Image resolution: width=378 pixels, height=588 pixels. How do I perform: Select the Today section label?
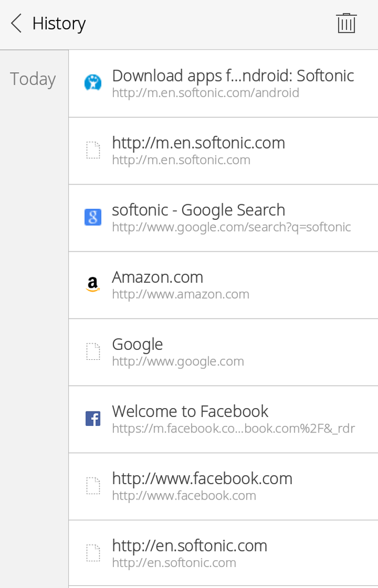tap(33, 79)
